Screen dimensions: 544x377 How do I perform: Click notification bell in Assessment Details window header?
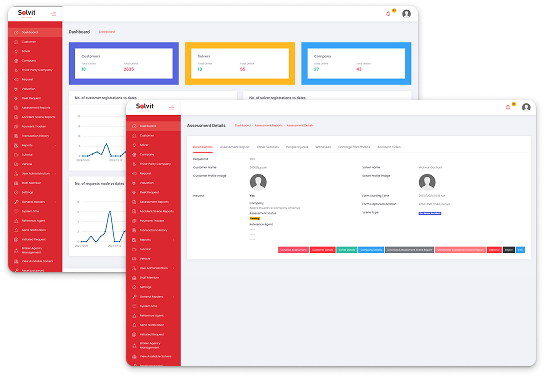coord(508,107)
